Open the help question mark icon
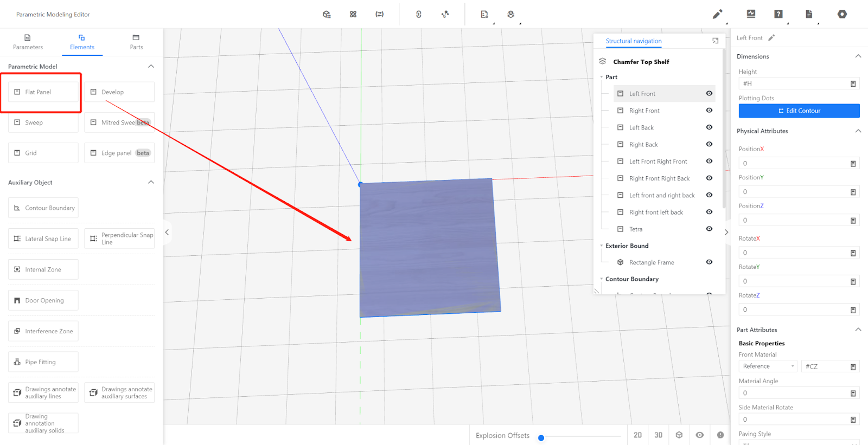This screenshot has width=868, height=445. click(x=778, y=14)
